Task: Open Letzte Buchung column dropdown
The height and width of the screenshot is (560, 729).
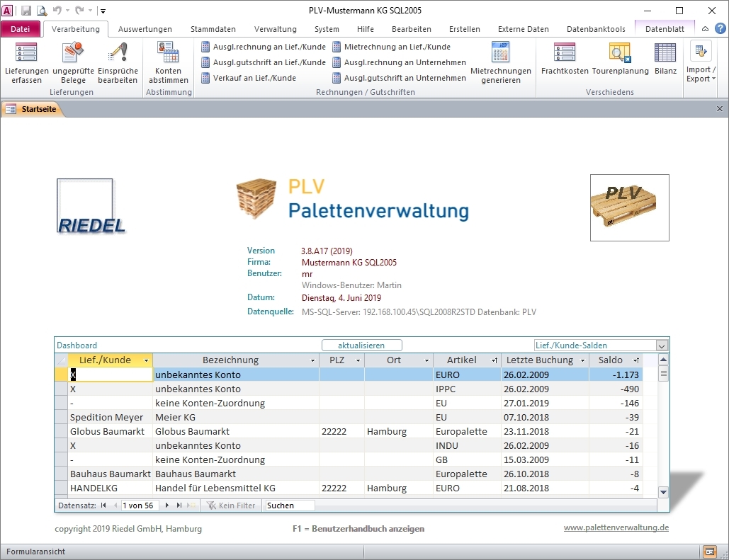Action: click(x=582, y=360)
